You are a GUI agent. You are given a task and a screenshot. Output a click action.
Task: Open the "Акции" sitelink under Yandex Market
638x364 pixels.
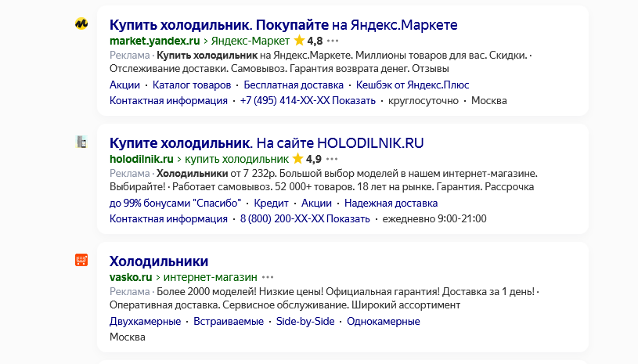tap(124, 85)
